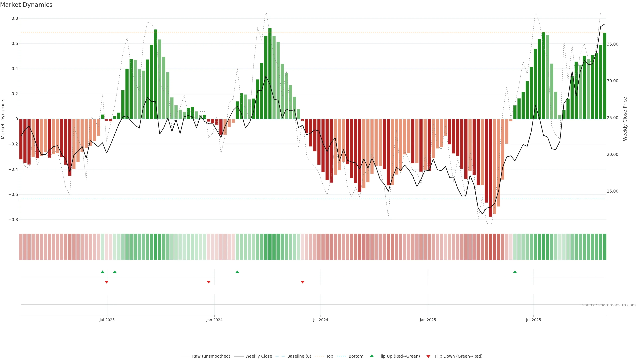Screen dimensions: 644x362
Task: Click the Flip Down red triangle legend icon
Action: point(428,356)
